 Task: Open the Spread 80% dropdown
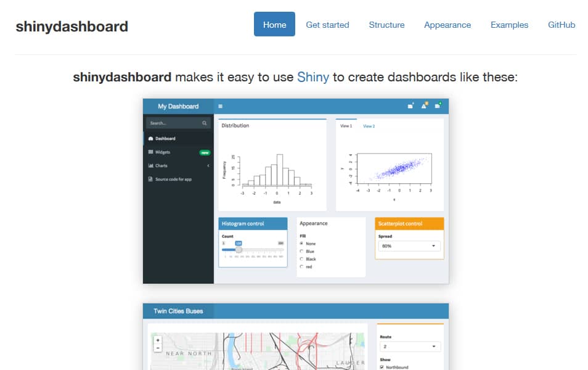(x=409, y=246)
